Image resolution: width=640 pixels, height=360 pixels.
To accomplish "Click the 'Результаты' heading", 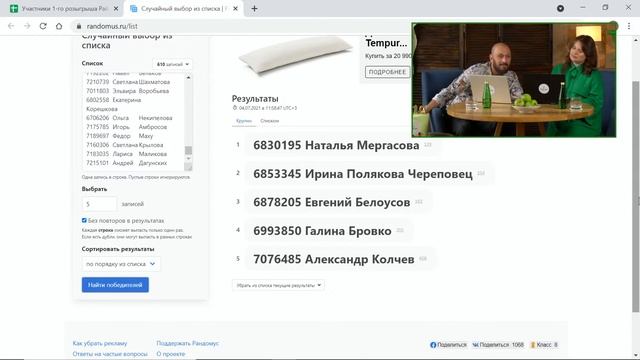I will point(255,98).
